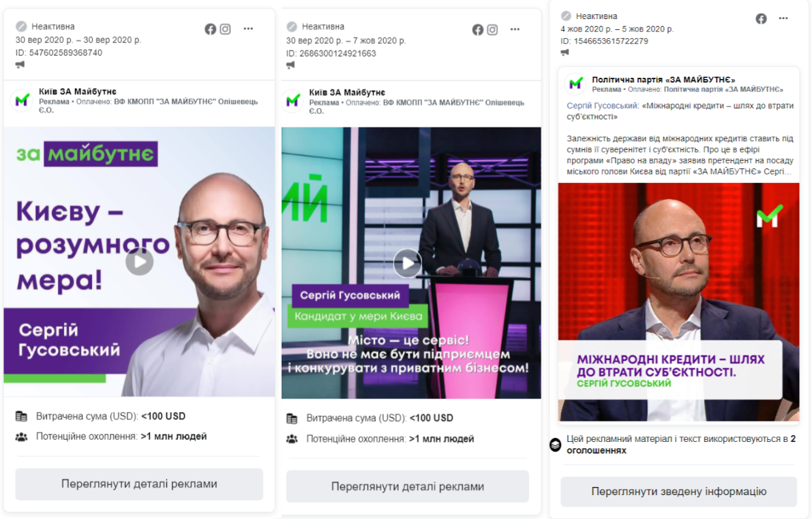Open the three-dot menu of the middle ad
Image resolution: width=812 pixels, height=519 pixels.
[x=515, y=29]
